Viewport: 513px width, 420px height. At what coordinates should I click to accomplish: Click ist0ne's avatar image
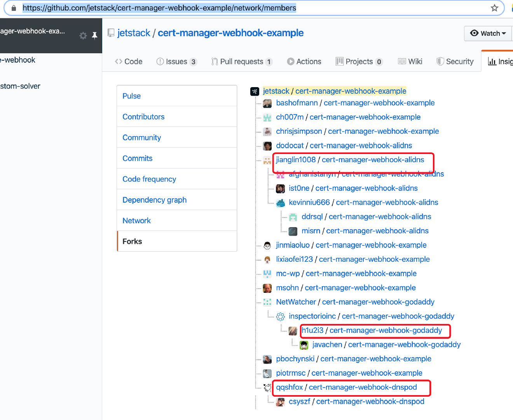pyautogui.click(x=280, y=189)
